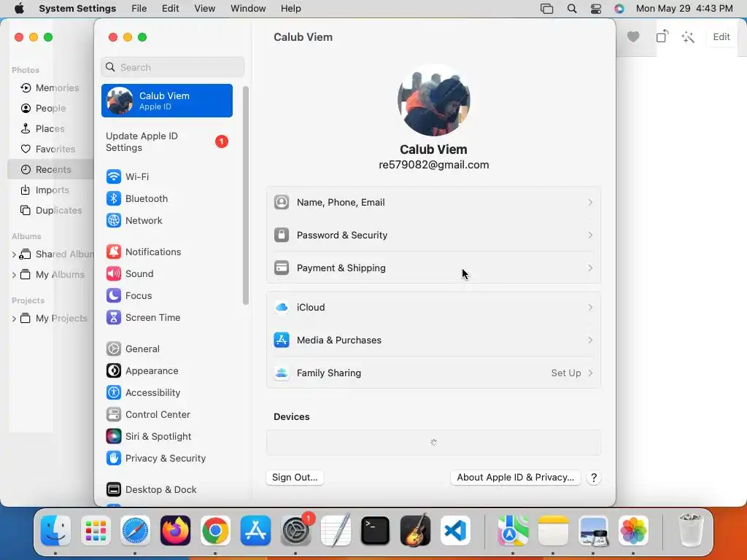
Task: Click the settings Search field
Action: 172,67
